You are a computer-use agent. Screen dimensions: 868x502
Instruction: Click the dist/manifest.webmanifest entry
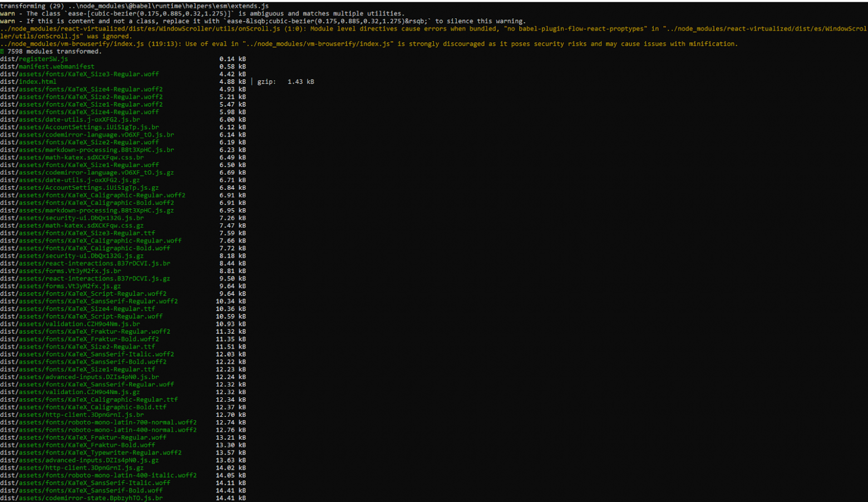click(x=47, y=67)
